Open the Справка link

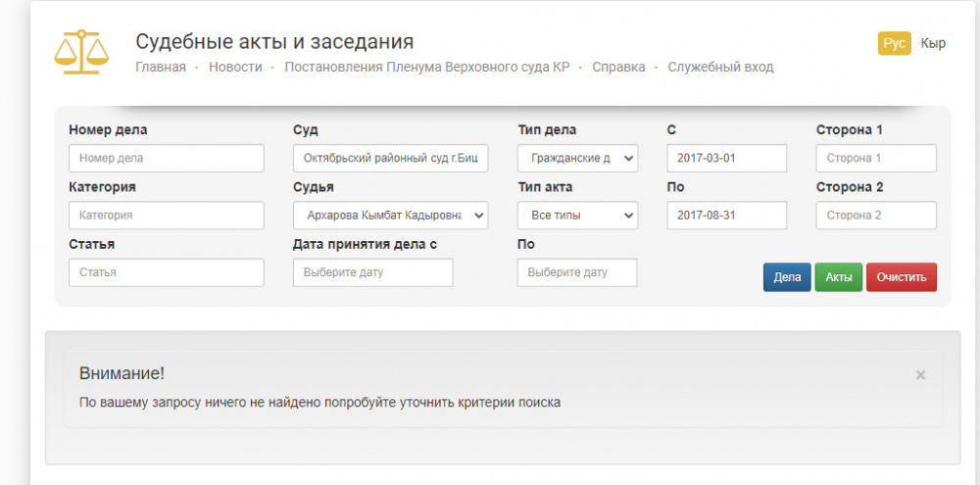click(x=618, y=68)
